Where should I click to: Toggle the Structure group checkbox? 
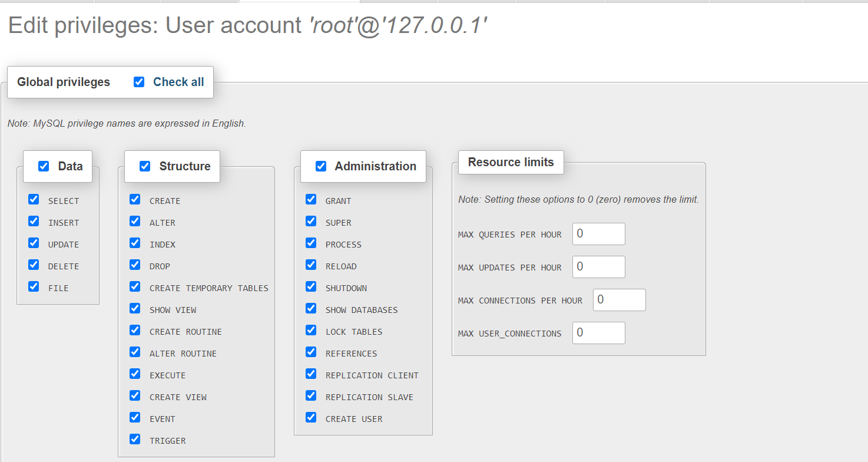tap(145, 166)
